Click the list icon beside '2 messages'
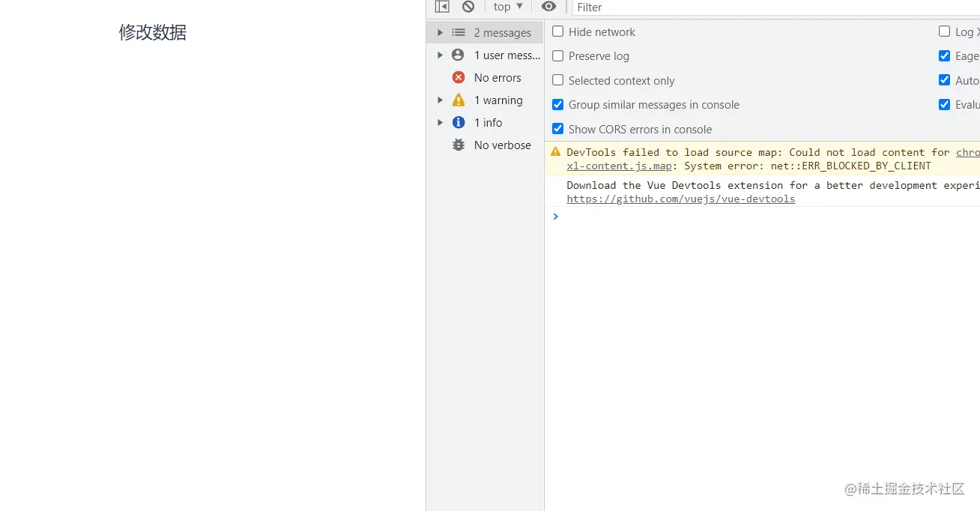Image resolution: width=980 pixels, height=511 pixels. point(459,33)
